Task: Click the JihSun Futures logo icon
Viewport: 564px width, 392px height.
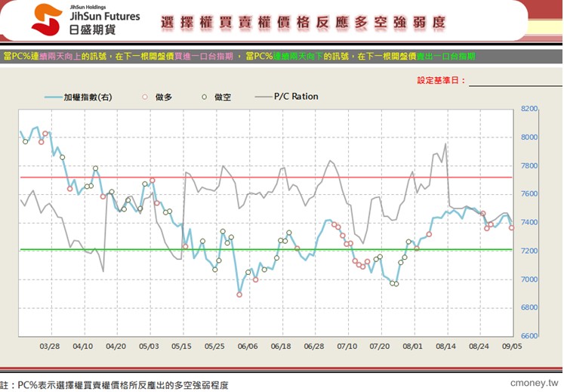Action: [46, 19]
